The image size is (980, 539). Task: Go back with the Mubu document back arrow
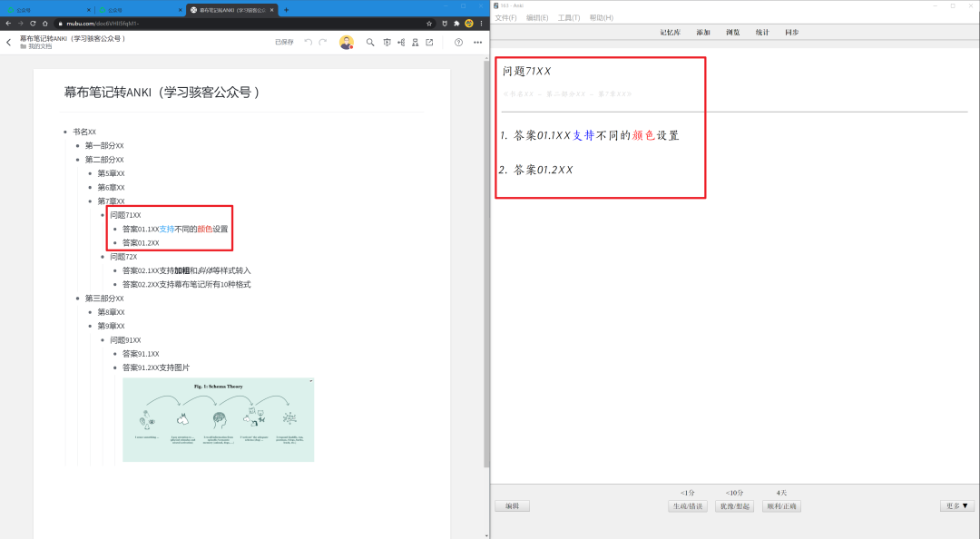(9, 43)
